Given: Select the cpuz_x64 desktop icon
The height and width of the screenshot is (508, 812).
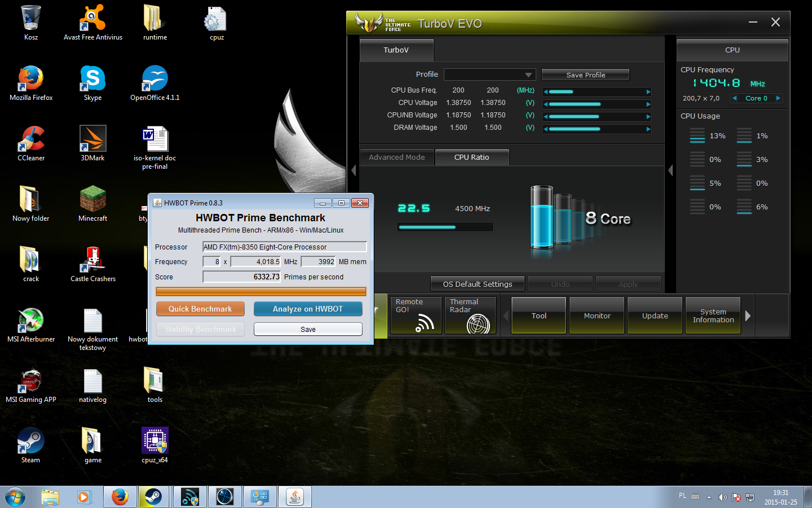Looking at the screenshot, I should (155, 445).
